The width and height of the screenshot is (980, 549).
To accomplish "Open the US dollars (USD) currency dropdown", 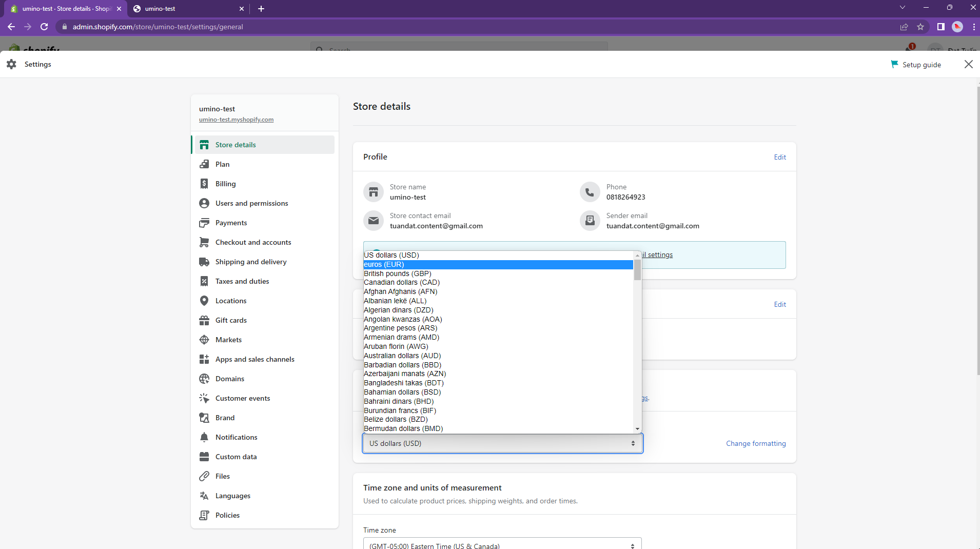I will [x=502, y=443].
